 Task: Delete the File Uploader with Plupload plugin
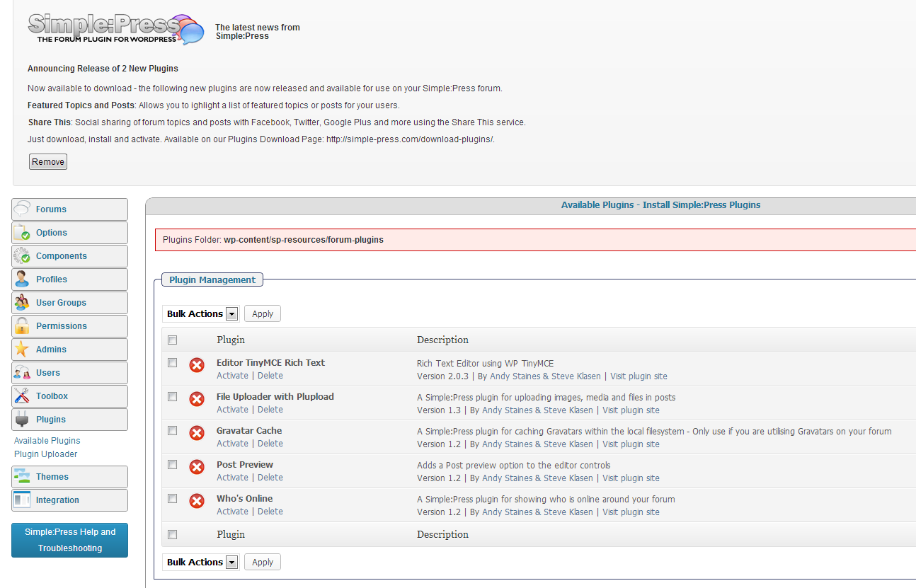270,410
